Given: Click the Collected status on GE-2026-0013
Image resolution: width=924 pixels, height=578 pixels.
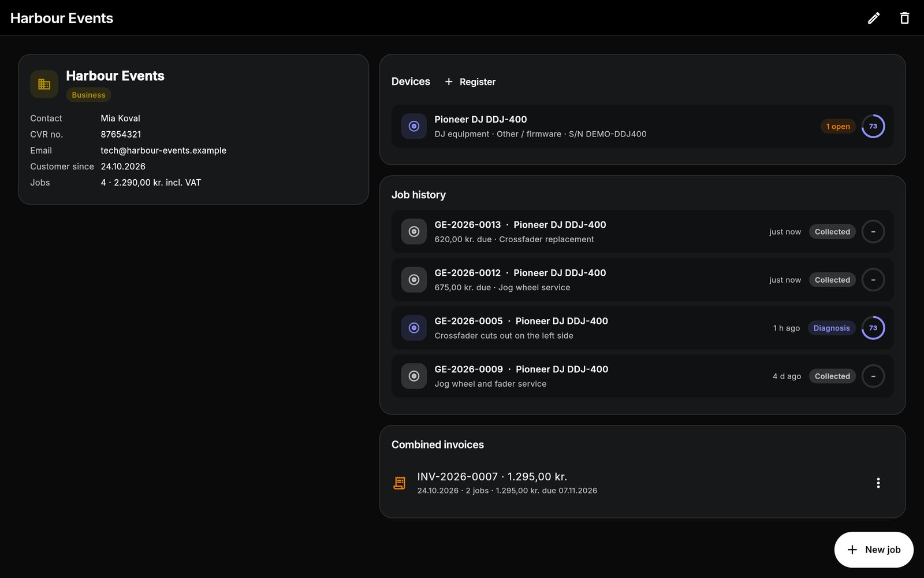Looking at the screenshot, I should (x=832, y=232).
